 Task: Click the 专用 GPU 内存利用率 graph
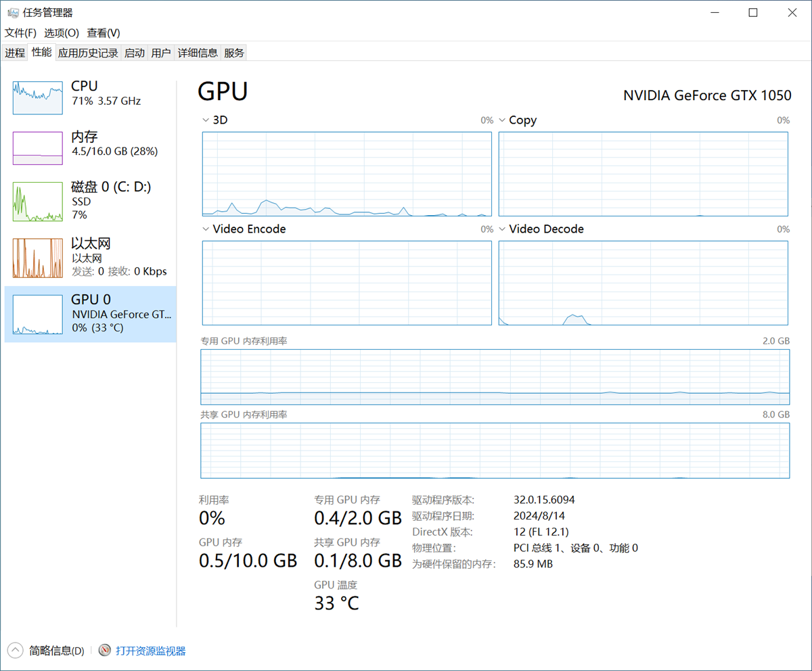[495, 377]
